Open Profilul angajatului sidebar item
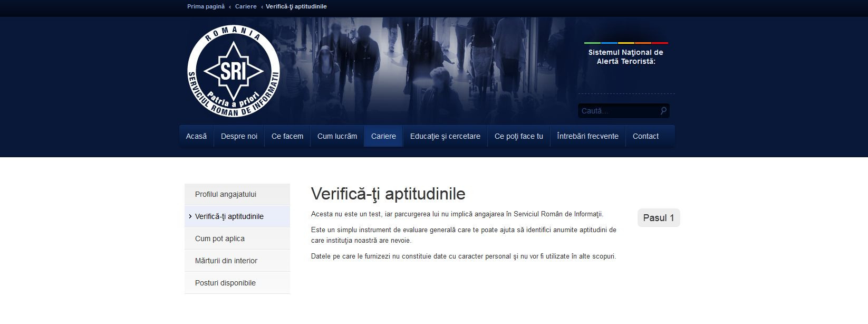The image size is (868, 324). tap(237, 194)
